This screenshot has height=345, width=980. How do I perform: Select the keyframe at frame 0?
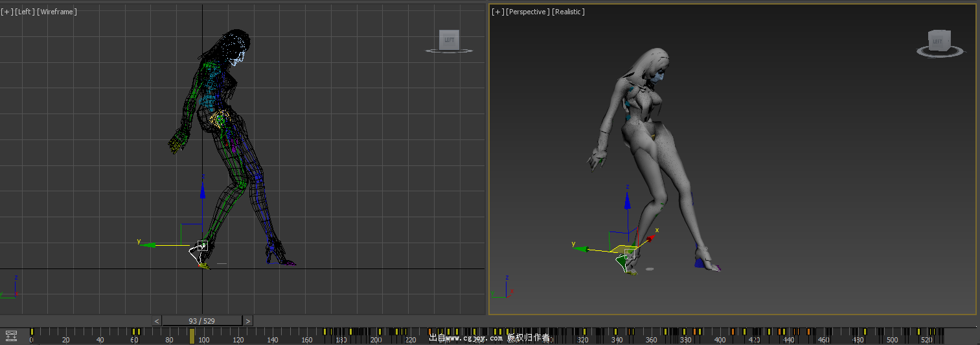pyautogui.click(x=32, y=332)
